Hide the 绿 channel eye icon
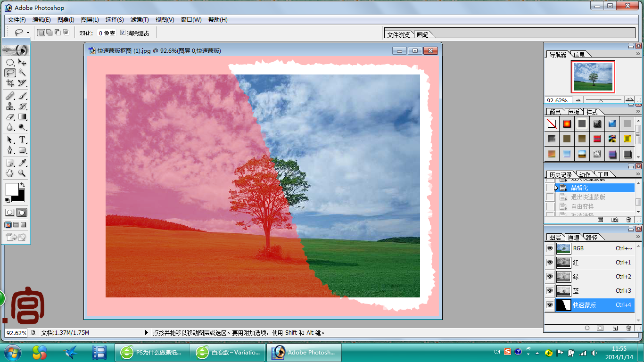The image size is (644, 362). pos(550,277)
